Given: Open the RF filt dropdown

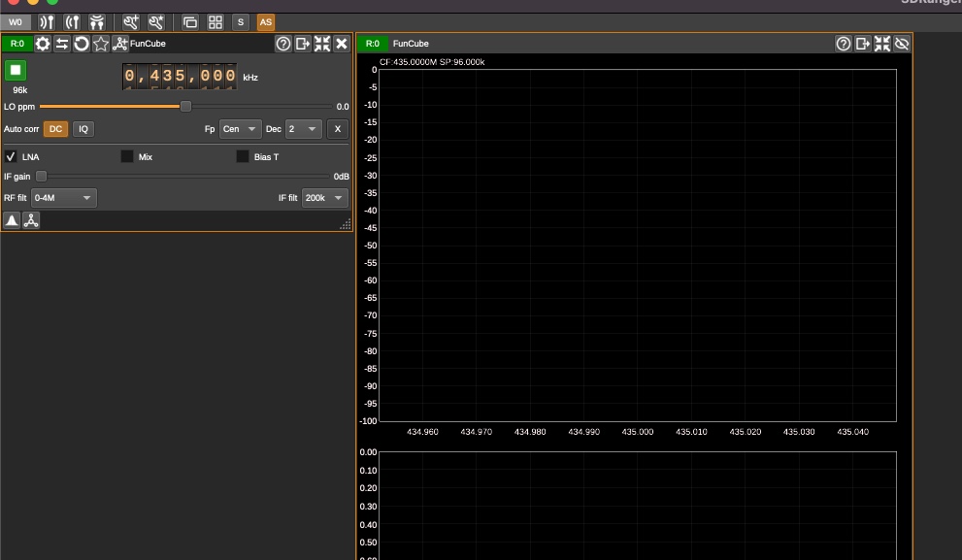Looking at the screenshot, I should point(63,197).
